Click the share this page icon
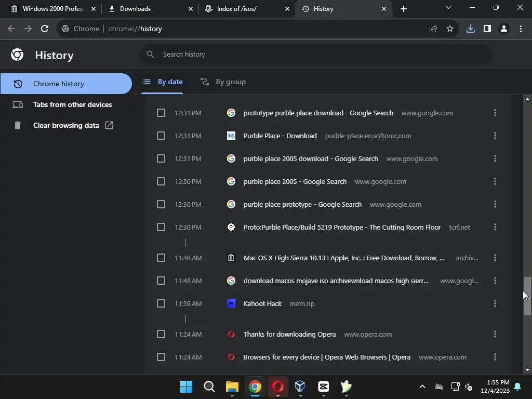Viewport: 532px width, 399px height. coord(433,29)
